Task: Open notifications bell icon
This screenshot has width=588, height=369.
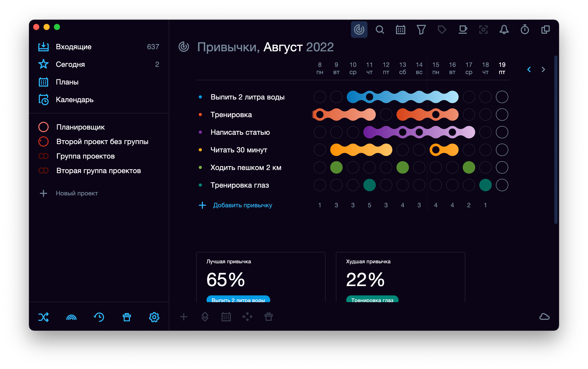Action: pos(504,30)
